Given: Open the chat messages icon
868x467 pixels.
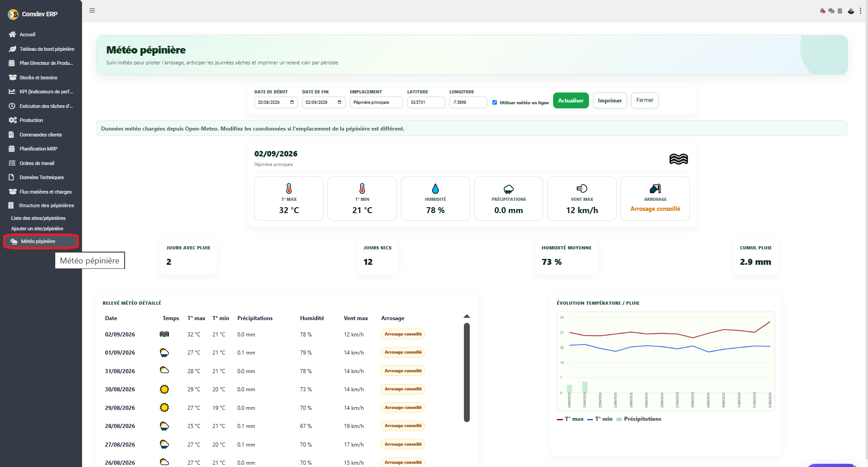Looking at the screenshot, I should 831,11.
